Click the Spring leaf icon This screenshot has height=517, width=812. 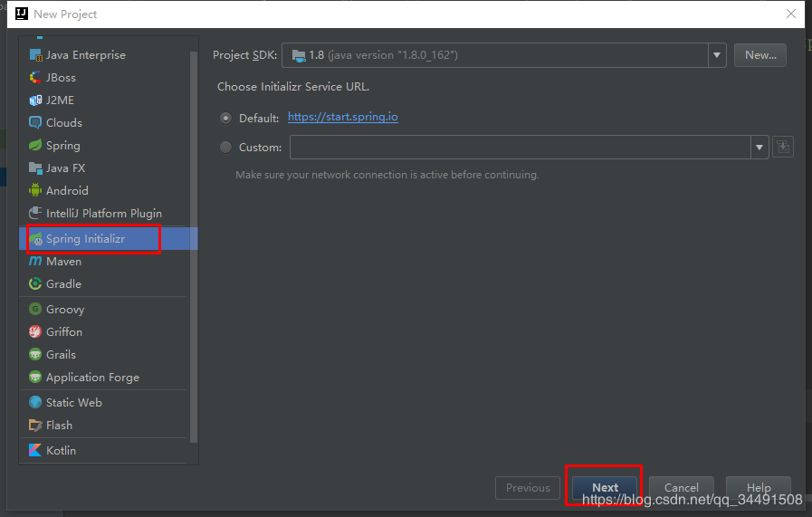click(35, 145)
